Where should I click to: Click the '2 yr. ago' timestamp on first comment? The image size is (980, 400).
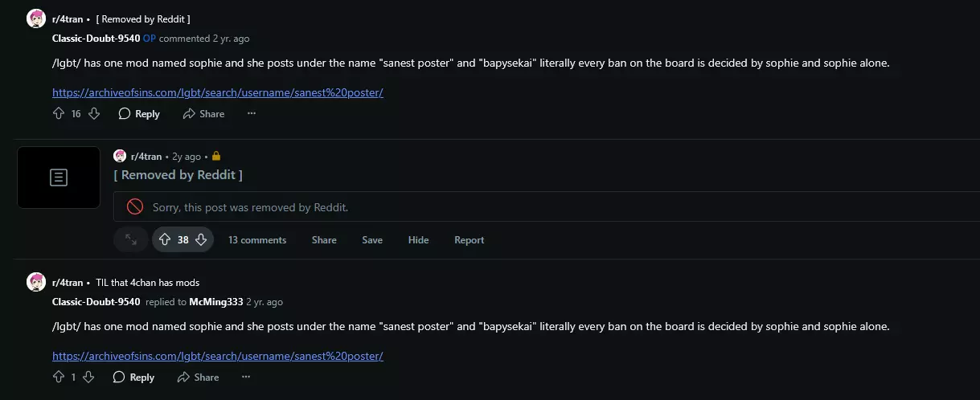pyautogui.click(x=231, y=38)
